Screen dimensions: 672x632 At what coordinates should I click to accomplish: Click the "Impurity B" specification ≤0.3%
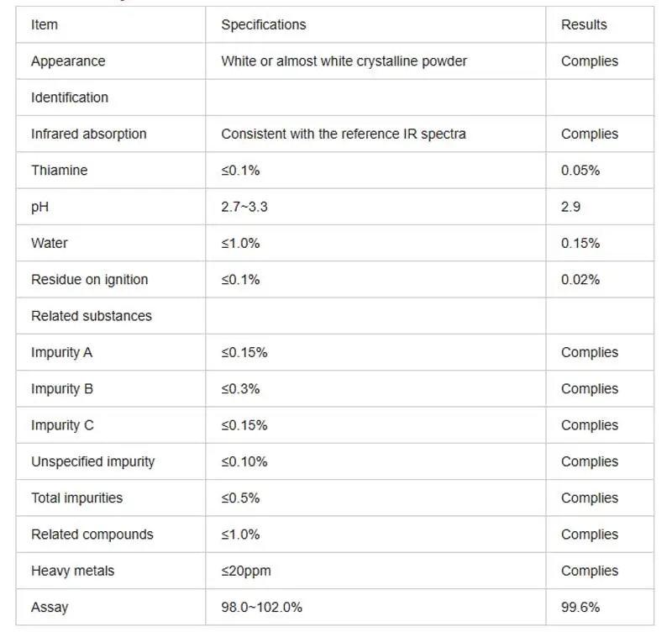click(x=240, y=389)
